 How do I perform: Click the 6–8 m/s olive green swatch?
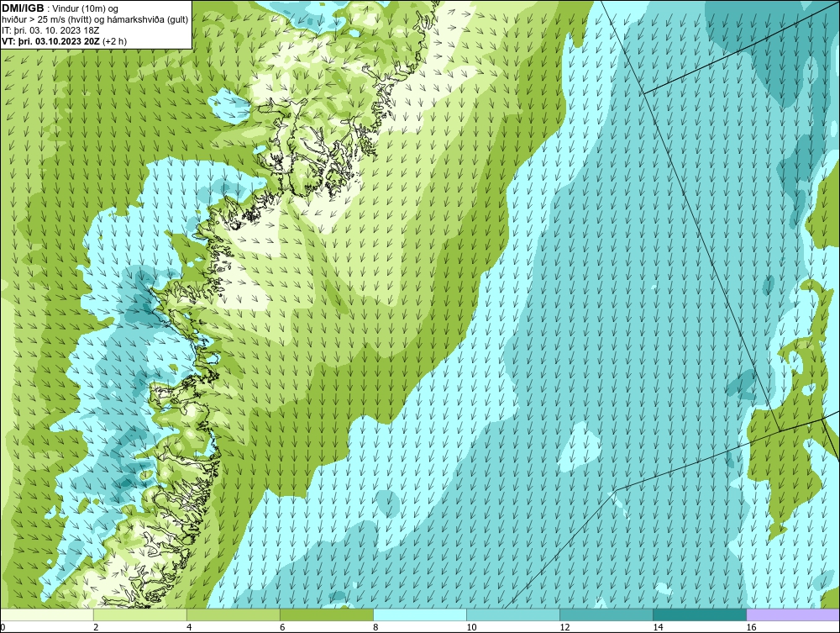point(327,615)
